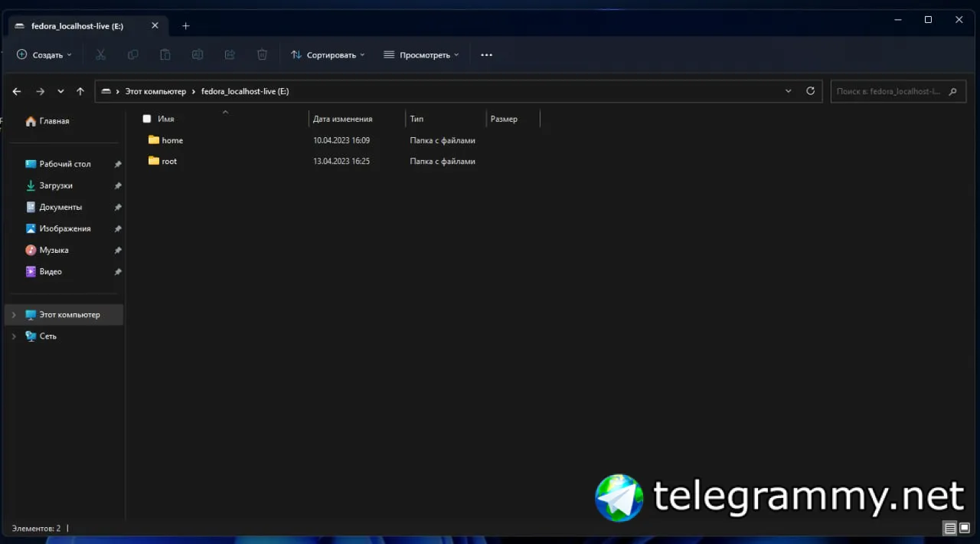Open the three-dot More options menu
The image size is (980, 544).
486,55
